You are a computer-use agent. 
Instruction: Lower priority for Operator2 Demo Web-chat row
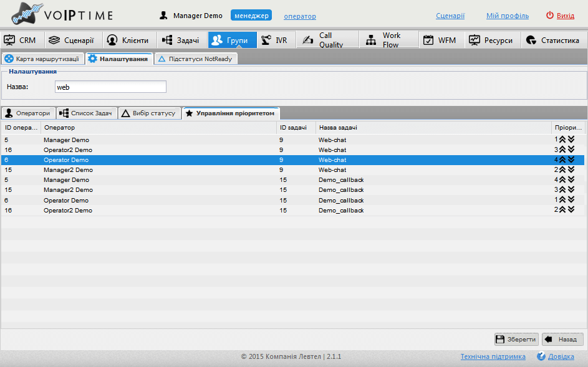[x=571, y=150]
